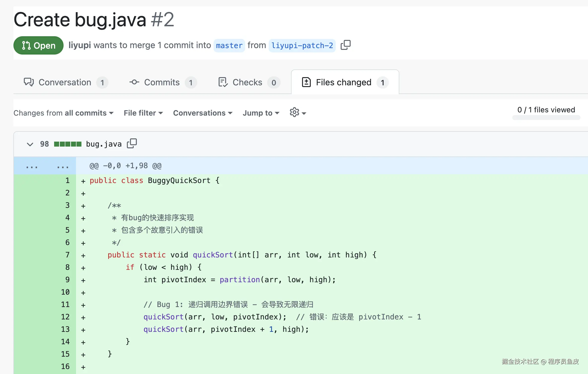
Task: Copy bug.java file path icon
Action: 132,143
